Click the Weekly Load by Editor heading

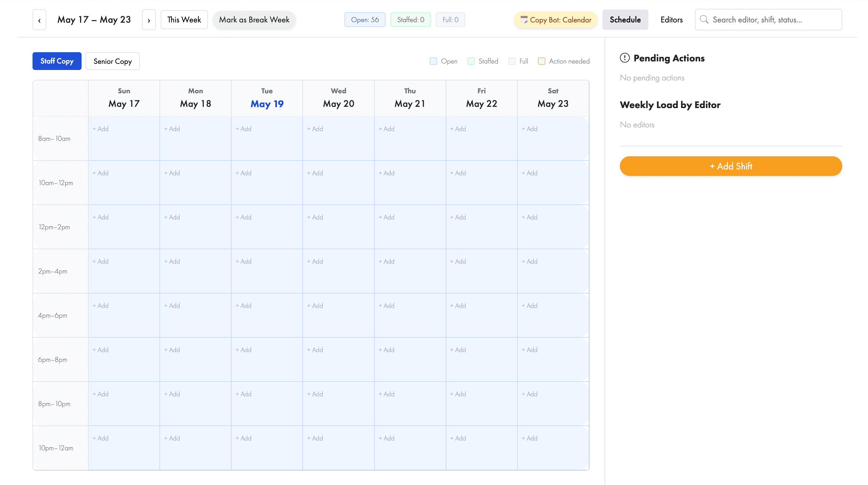pyautogui.click(x=670, y=105)
